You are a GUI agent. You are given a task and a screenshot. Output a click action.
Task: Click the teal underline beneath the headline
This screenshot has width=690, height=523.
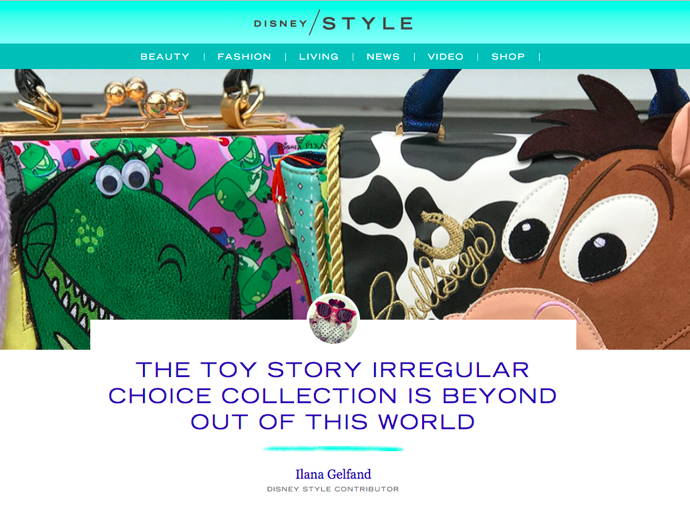coord(333,449)
